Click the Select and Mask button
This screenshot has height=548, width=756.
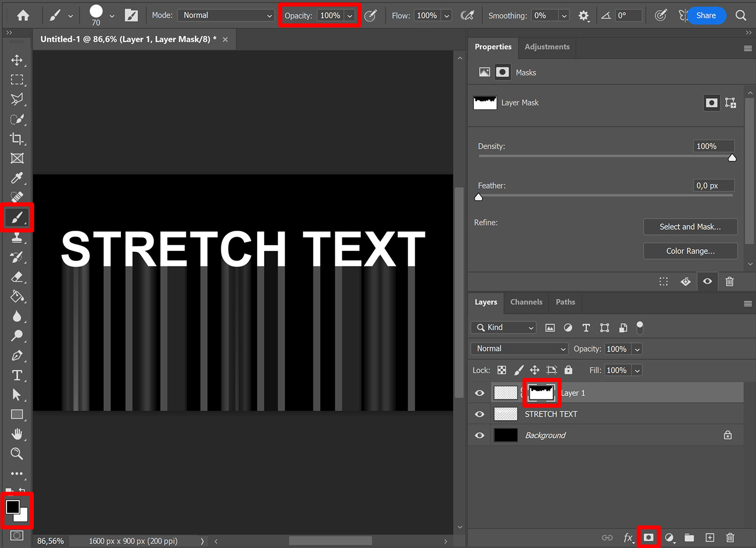(x=690, y=226)
